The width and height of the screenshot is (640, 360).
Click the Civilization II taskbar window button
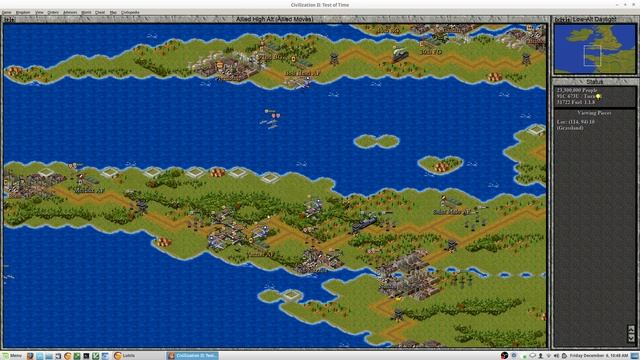tap(192, 356)
